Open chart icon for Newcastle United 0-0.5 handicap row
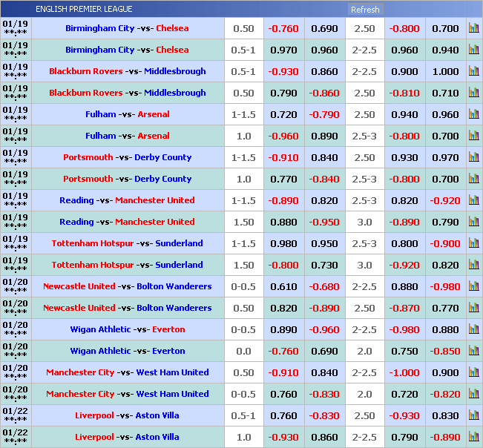 click(473, 287)
